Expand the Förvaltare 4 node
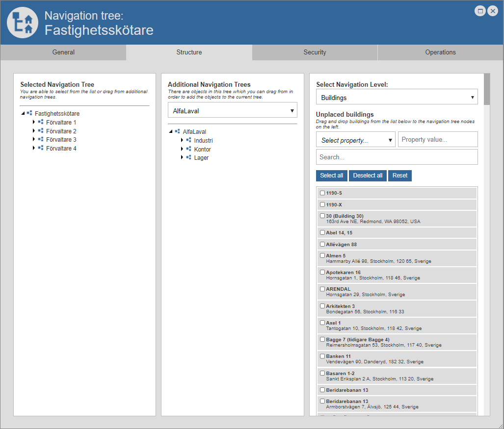The height and width of the screenshot is (429, 504). click(34, 148)
